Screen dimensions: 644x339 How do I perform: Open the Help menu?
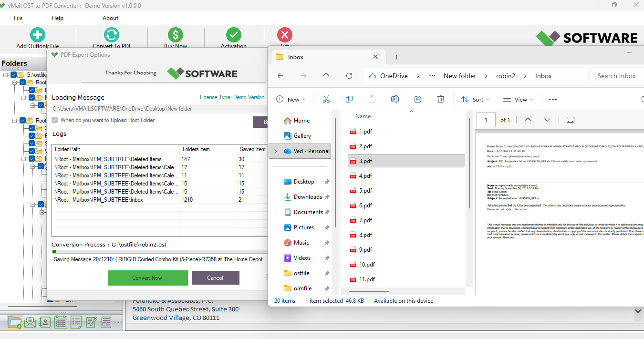(x=57, y=18)
